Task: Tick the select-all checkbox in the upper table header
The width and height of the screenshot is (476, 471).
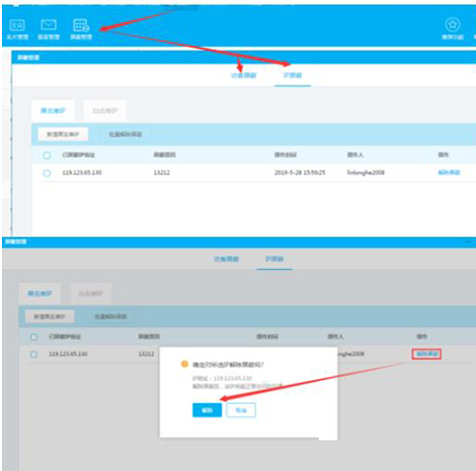Action: (47, 155)
